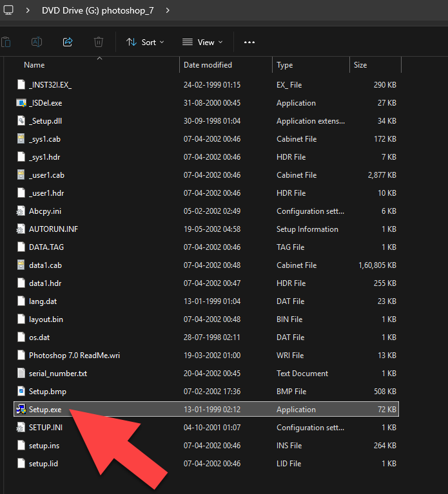Click the 508 KB size cell

[385, 392]
